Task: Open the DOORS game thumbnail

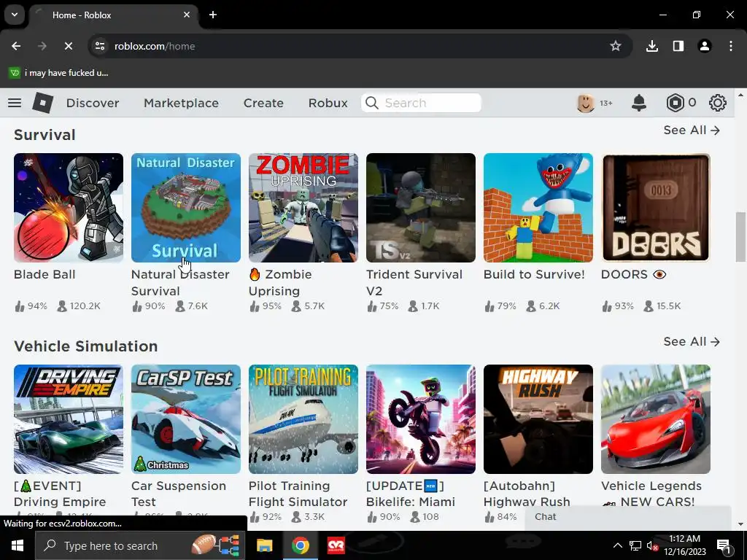Action: [x=656, y=208]
